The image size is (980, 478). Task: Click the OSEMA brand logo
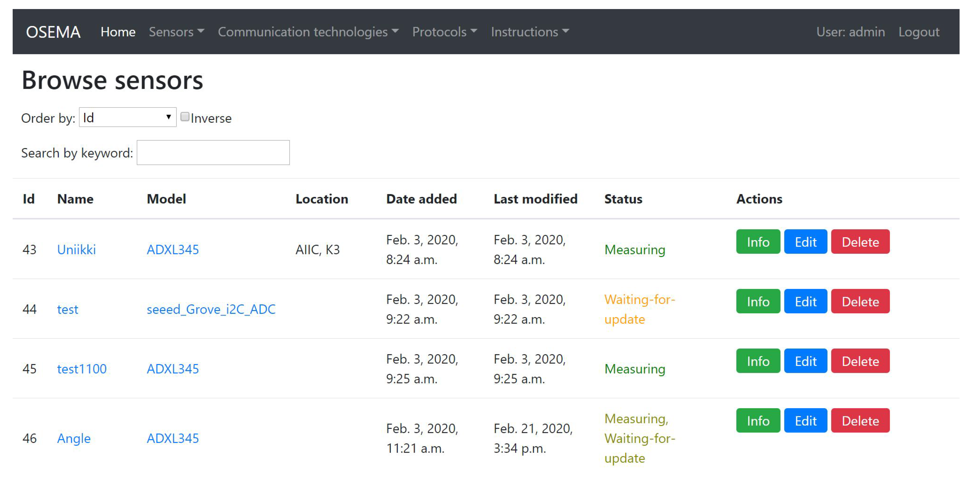click(x=53, y=32)
